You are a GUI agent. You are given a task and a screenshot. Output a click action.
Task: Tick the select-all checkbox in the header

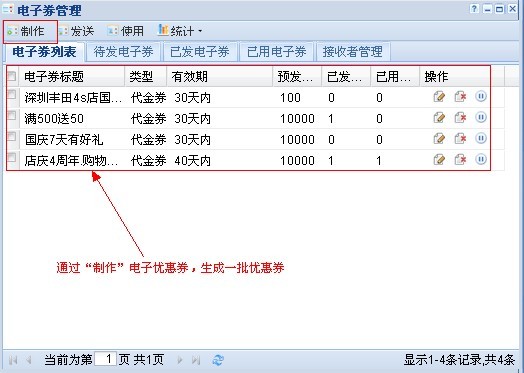pyautogui.click(x=12, y=76)
